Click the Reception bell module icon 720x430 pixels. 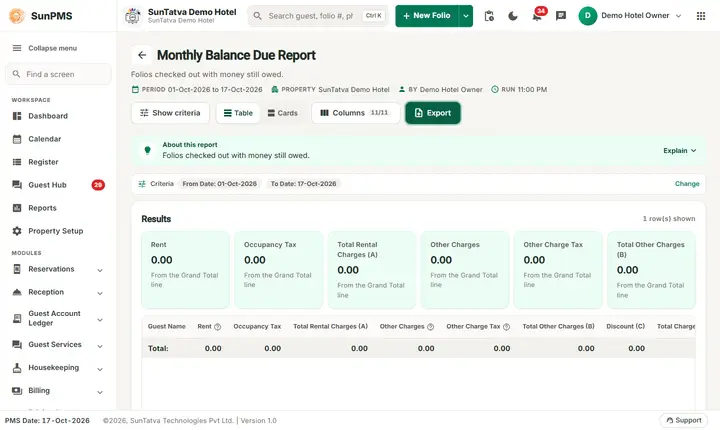point(17,292)
